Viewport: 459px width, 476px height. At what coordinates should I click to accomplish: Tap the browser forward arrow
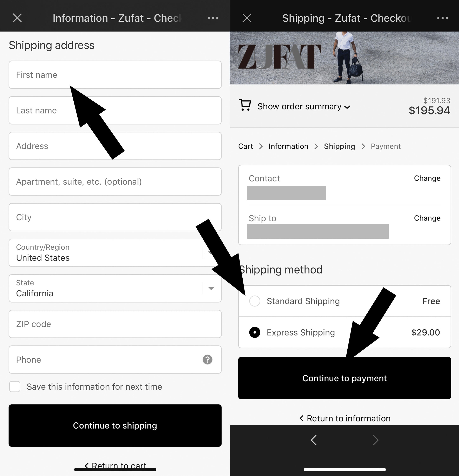[375, 440]
